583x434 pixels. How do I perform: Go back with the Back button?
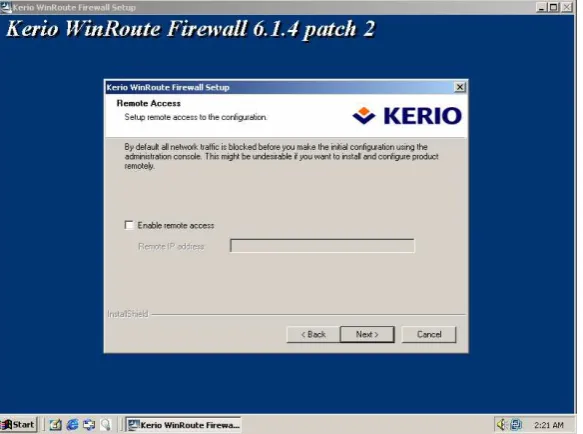[x=313, y=334]
